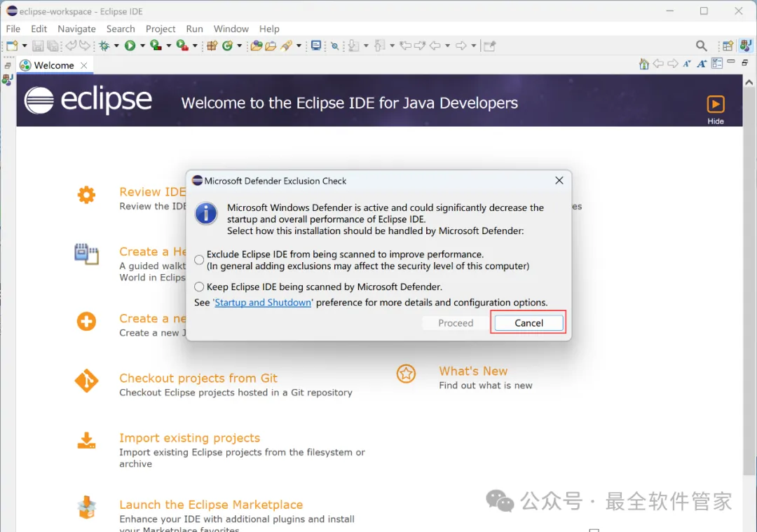757x532 pixels.
Task: Click the What's New link
Action: click(473, 371)
